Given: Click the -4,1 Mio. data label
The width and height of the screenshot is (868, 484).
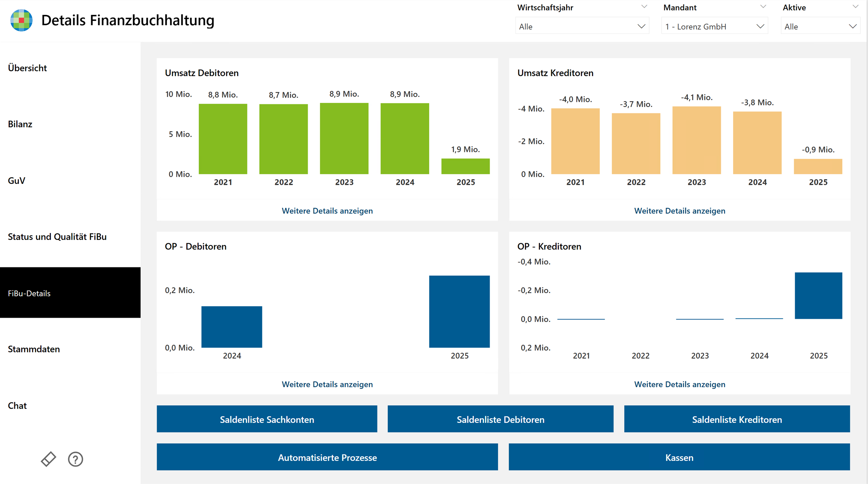Looking at the screenshot, I should [x=696, y=97].
